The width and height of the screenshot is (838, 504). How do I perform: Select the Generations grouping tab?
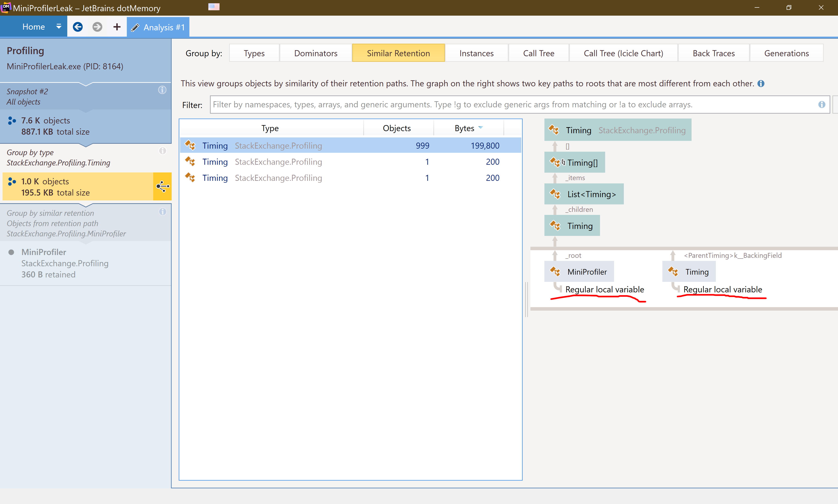(786, 53)
